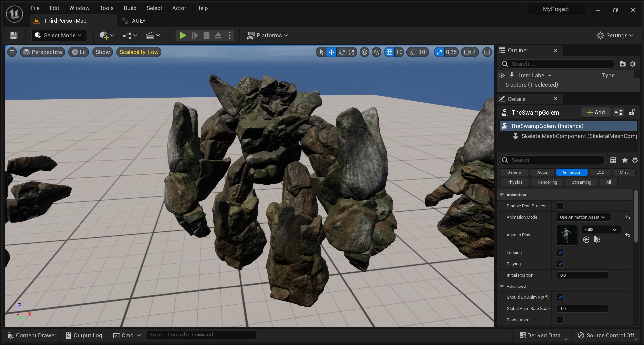Reset Anim to Play to default
The height and width of the screenshot is (345, 644).
tap(628, 235)
